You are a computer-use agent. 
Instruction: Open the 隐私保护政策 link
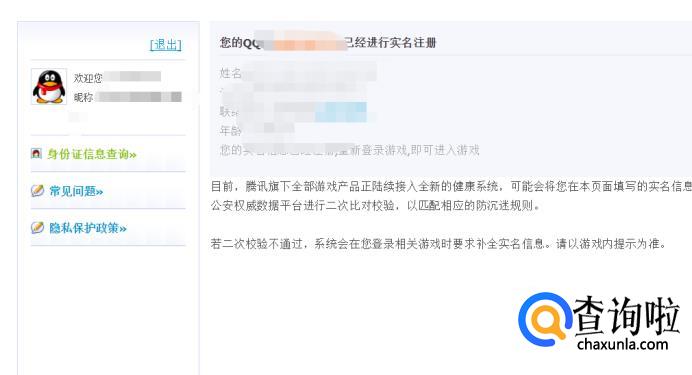click(x=88, y=228)
